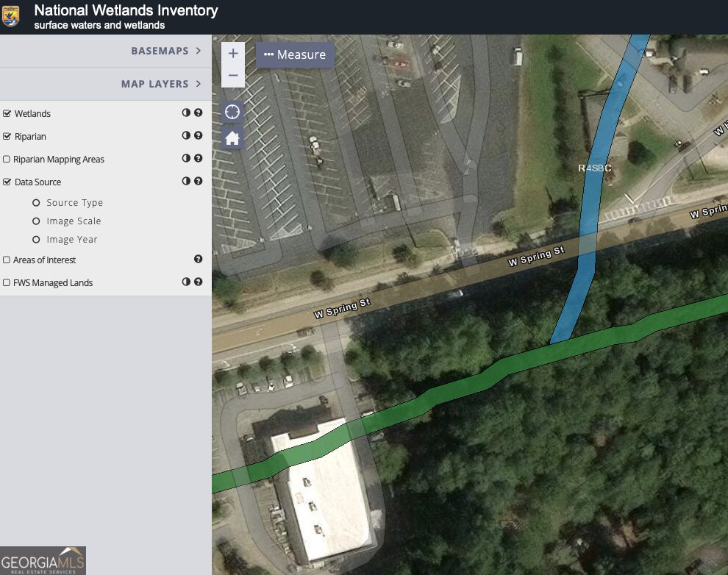Enable the FWS Managed Lands layer
Screen dimensions: 728x575
click(x=7, y=282)
